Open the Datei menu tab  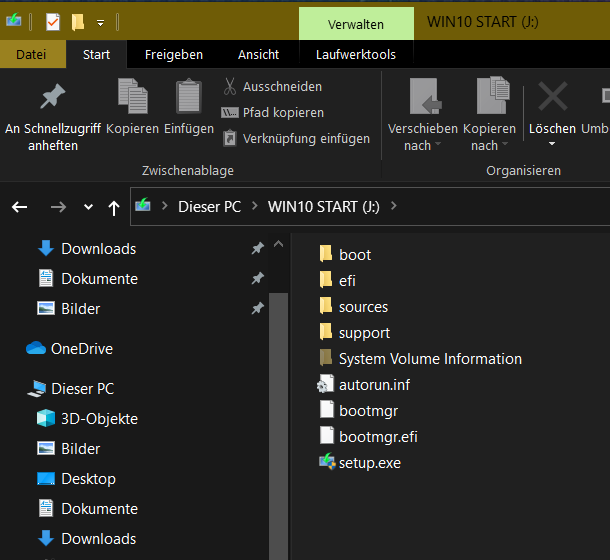pos(31,54)
